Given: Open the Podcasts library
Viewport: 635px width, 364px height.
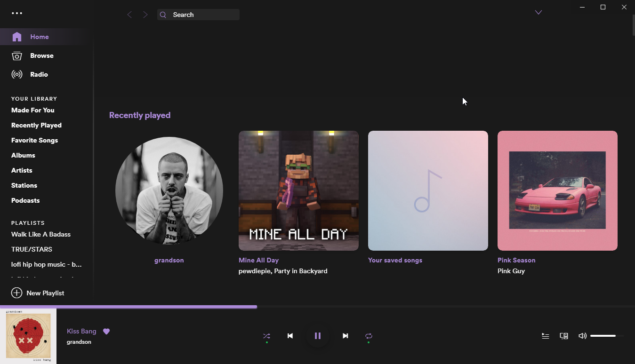Looking at the screenshot, I should pyautogui.click(x=25, y=200).
